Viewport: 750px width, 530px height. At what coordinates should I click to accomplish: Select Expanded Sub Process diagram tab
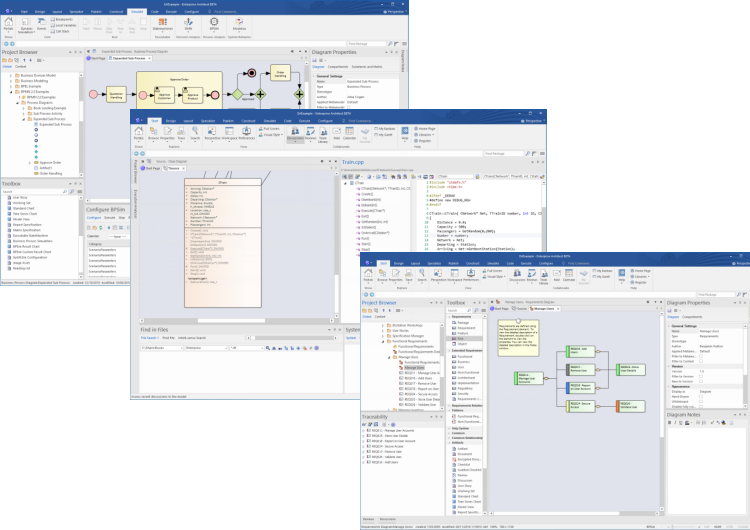click(129, 58)
